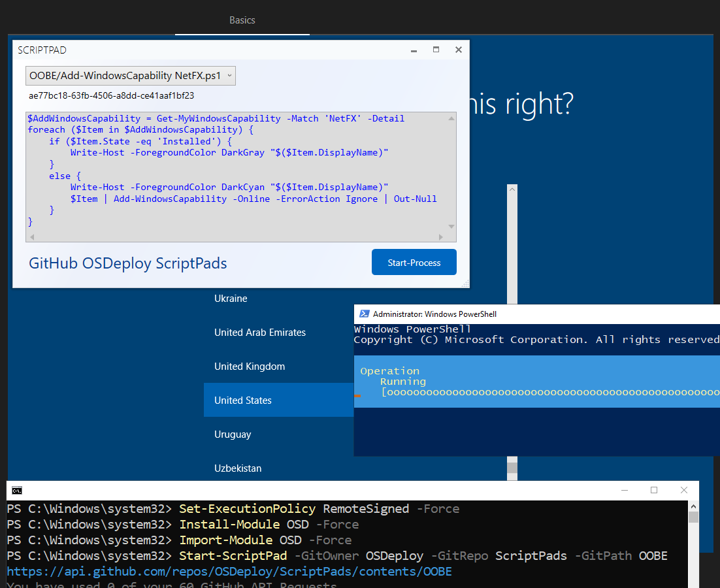This screenshot has height=588, width=720.
Task: Click the Copyright Microsoft Corporation line
Action: (537, 340)
